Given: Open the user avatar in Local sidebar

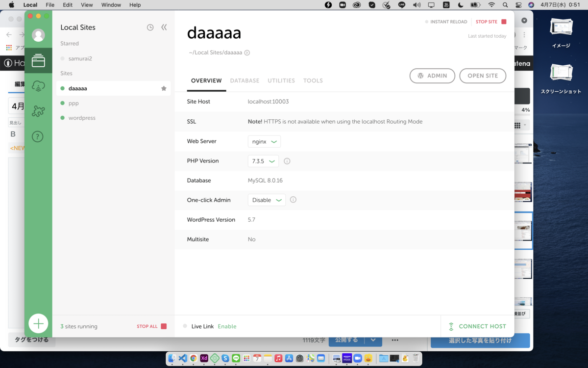Looking at the screenshot, I should 38,35.
